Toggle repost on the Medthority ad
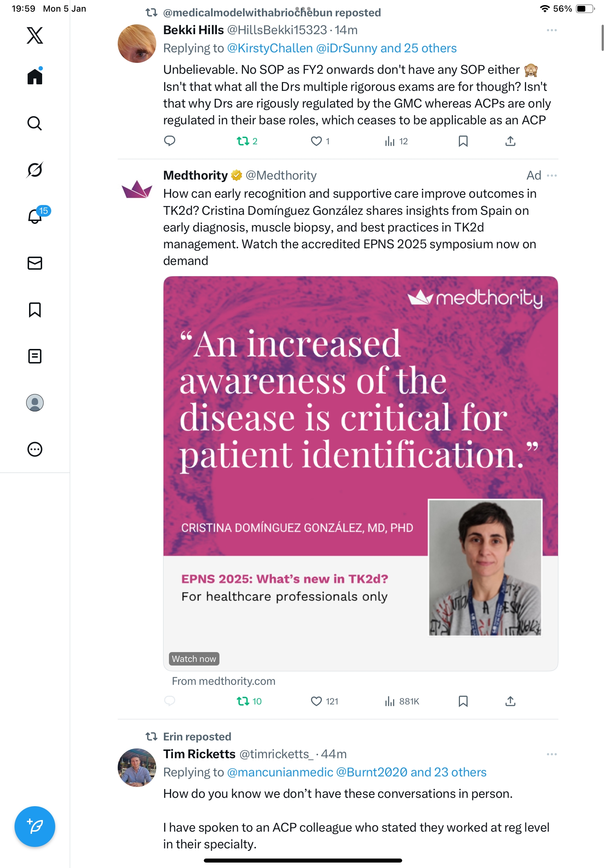Viewport: 606px width, 868px height. 243,702
